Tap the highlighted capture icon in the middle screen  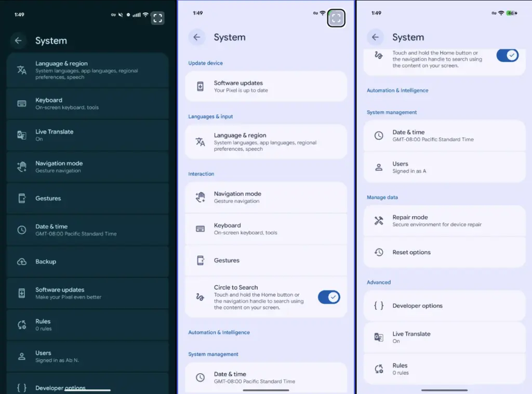[x=336, y=18]
